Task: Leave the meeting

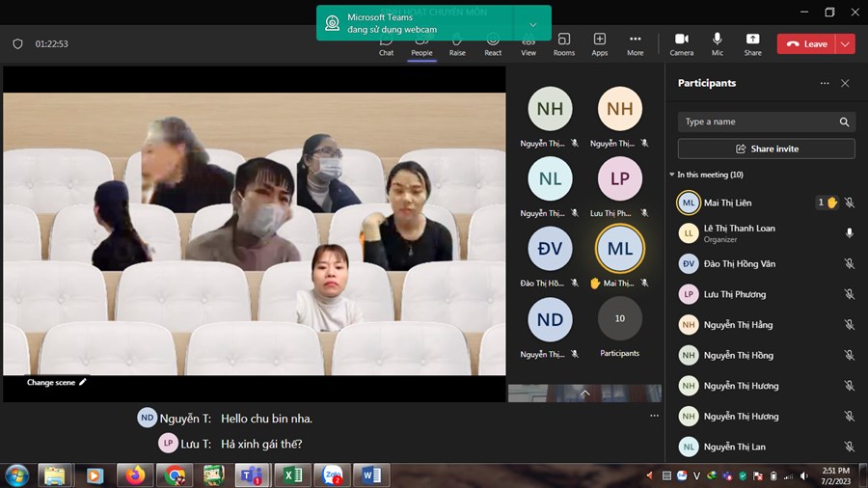Action: coord(806,43)
